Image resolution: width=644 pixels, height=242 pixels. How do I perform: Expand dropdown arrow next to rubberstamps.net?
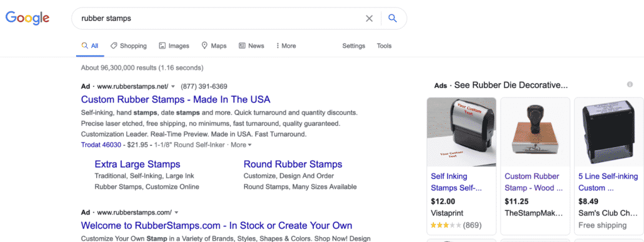173,87
